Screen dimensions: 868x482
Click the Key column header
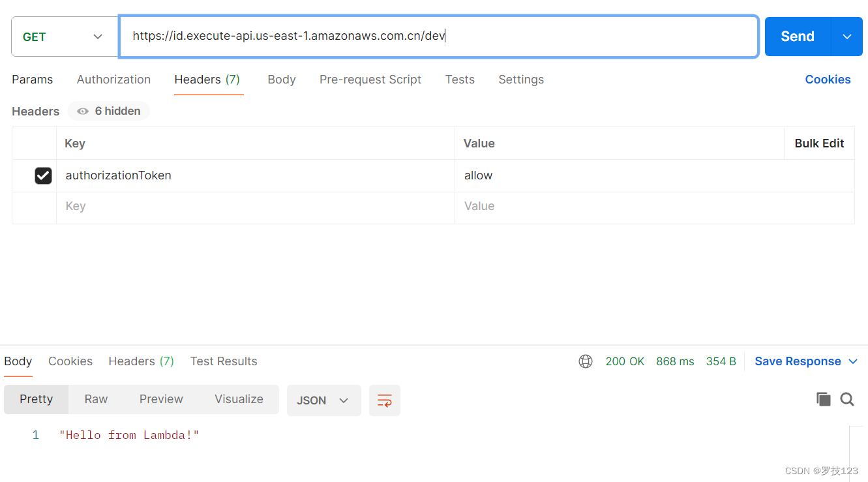(75, 143)
